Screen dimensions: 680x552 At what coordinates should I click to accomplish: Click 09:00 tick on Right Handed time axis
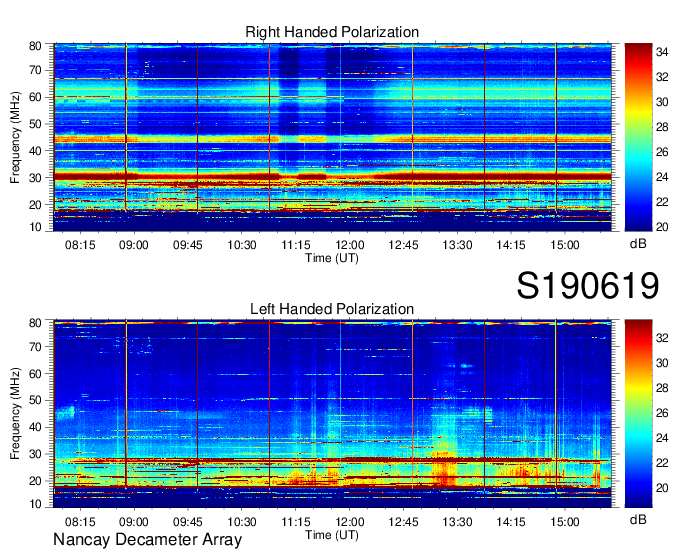[134, 245]
